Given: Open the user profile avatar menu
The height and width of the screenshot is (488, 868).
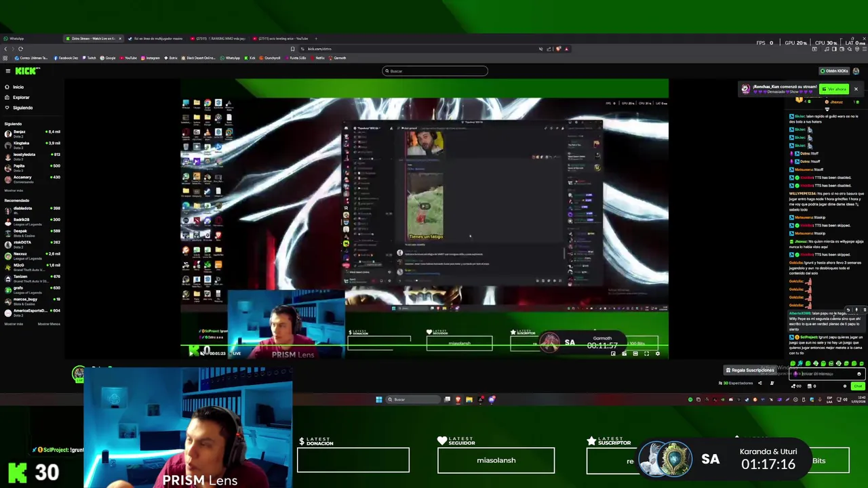Looking at the screenshot, I should click(856, 70).
